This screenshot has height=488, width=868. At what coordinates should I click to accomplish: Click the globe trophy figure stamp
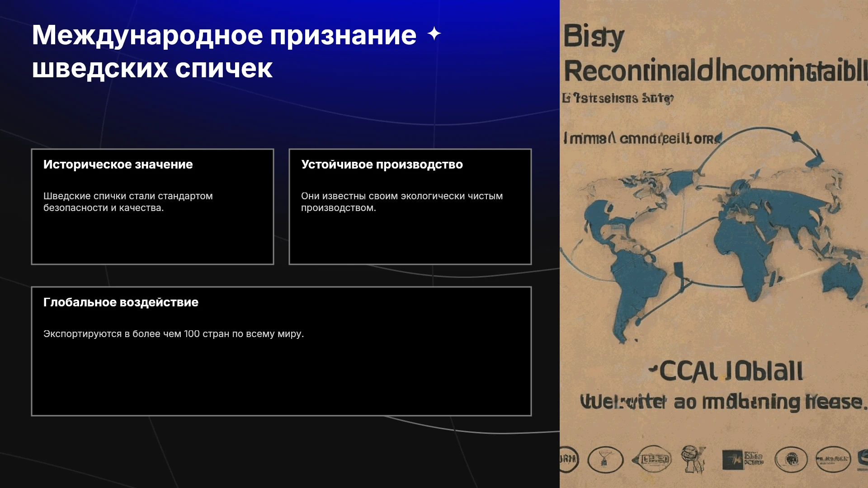(x=693, y=459)
